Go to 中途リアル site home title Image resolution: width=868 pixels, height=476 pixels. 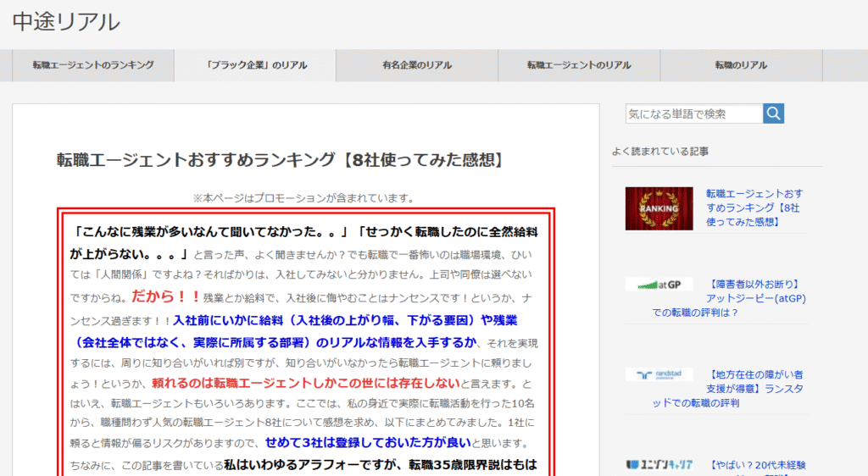point(66,22)
